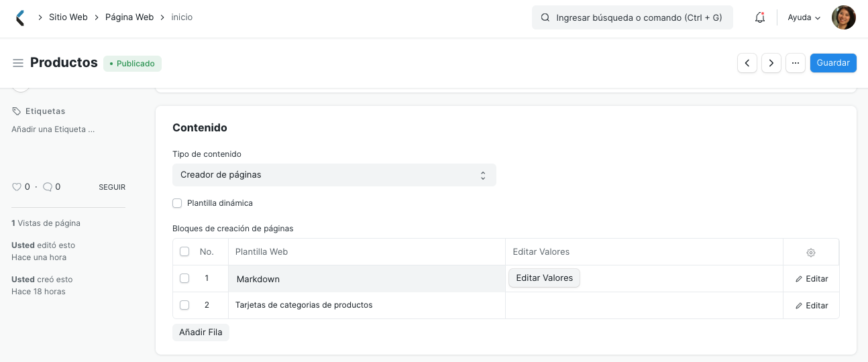This screenshot has width=868, height=362.
Task: Open the three-dots more menu
Action: [796, 63]
